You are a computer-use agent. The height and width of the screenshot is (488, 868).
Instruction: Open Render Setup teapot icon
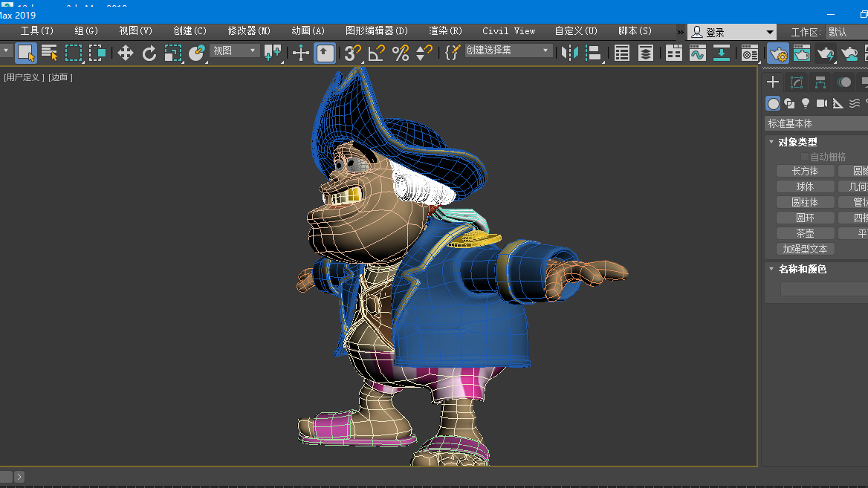[x=778, y=53]
